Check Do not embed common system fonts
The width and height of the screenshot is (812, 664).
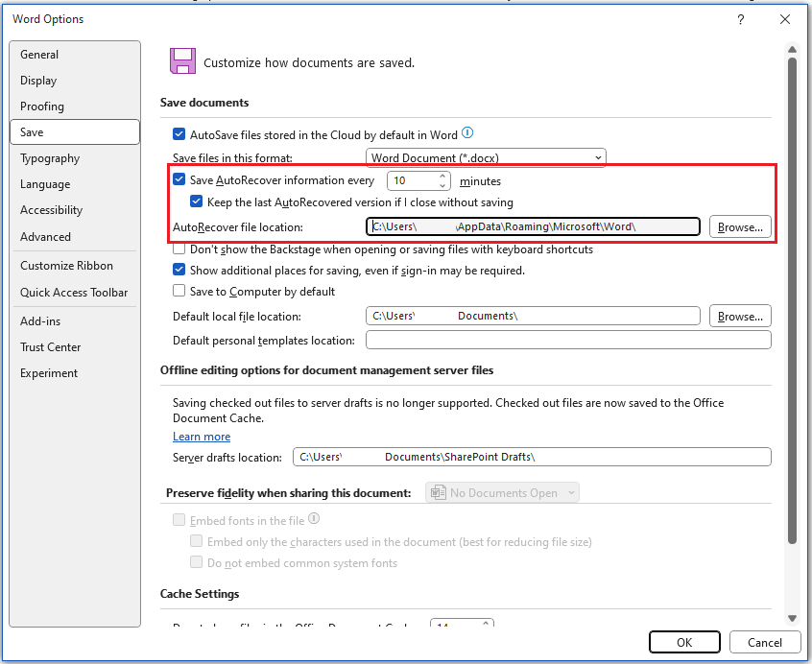196,562
